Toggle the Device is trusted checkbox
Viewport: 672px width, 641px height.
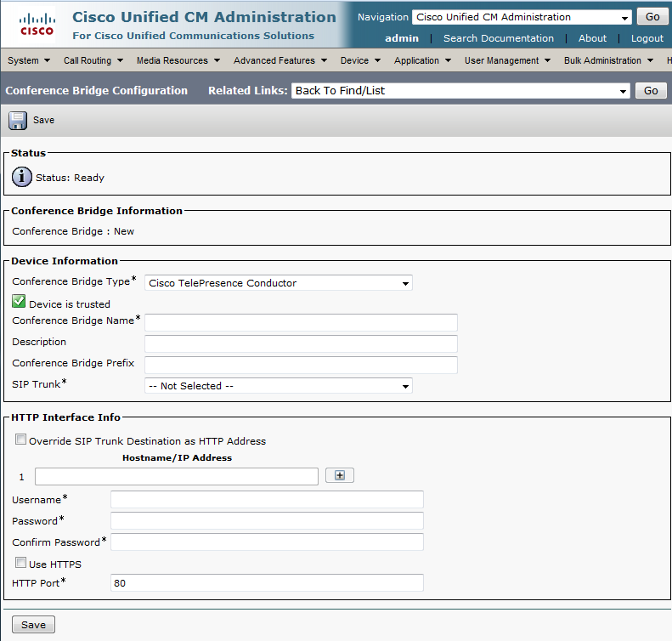(x=19, y=302)
